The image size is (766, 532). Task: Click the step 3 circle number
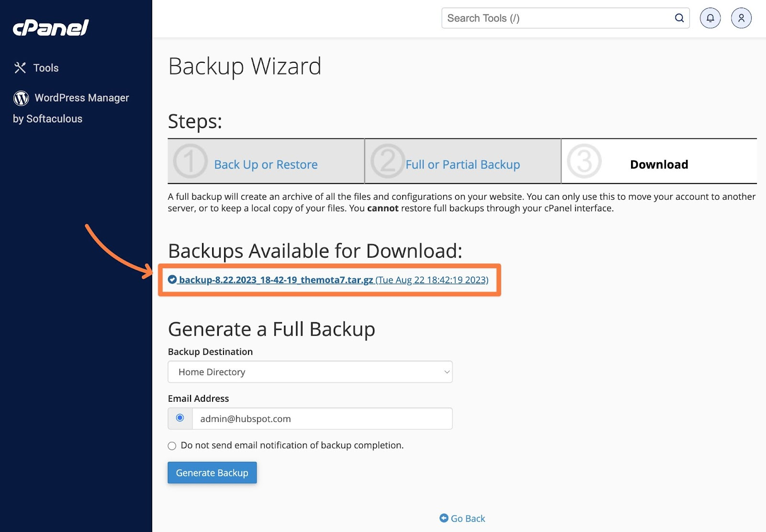pyautogui.click(x=584, y=161)
